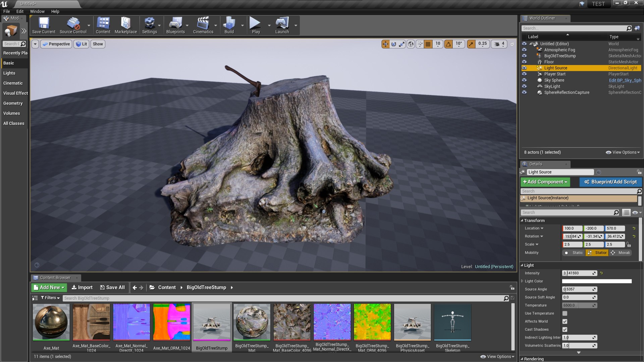Viewport: 644px width, 362px height.
Task: Expand the Modes panel chevron arrows
Action: pyautogui.click(x=23, y=31)
